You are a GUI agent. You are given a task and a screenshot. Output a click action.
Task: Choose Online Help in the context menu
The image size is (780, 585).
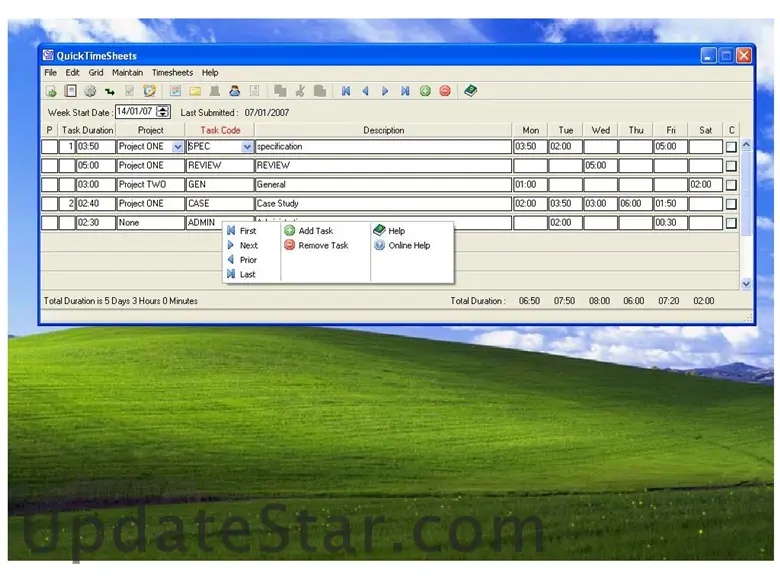pos(408,245)
